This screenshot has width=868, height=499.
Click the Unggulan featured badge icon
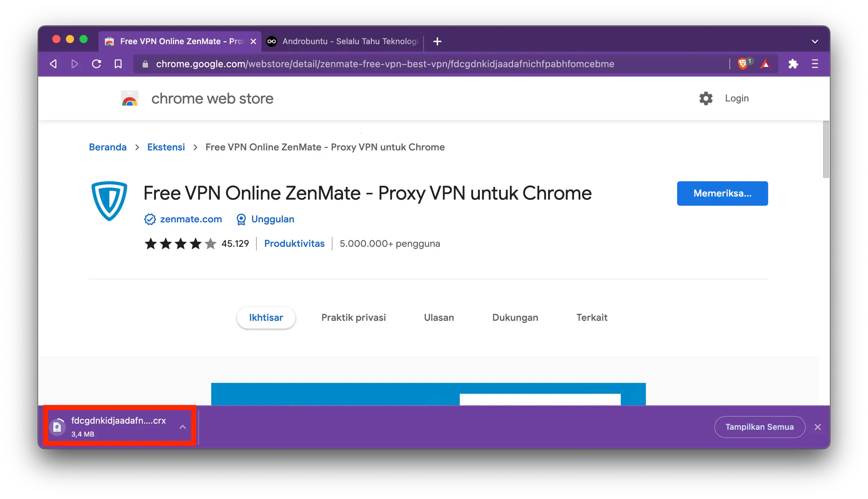tap(241, 219)
